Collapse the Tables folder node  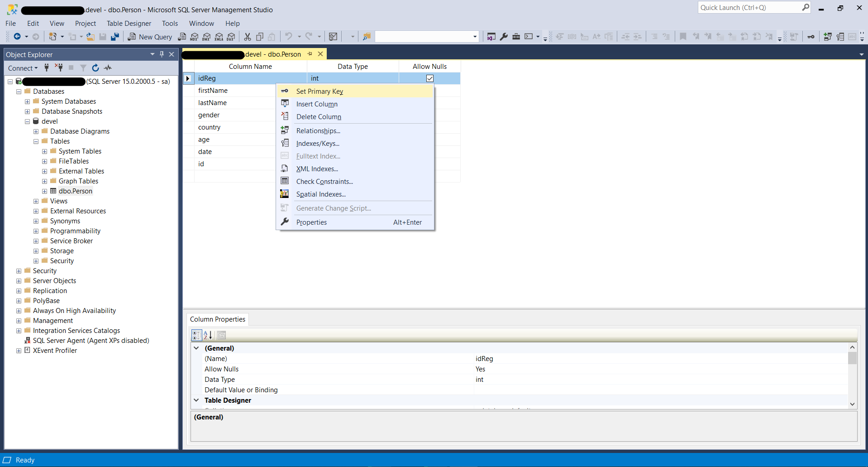click(36, 141)
